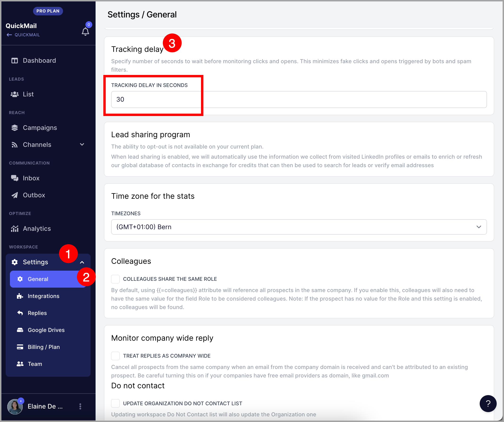Click the back arrow next to QUICKMAIL
Screen dimensions: 504x422
pos(9,35)
